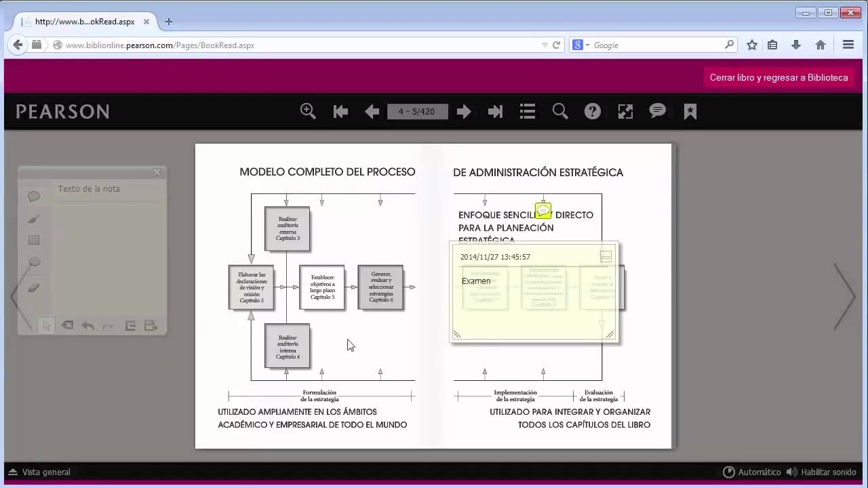Reload the page in browser
The height and width of the screenshot is (488, 868).
tap(556, 45)
